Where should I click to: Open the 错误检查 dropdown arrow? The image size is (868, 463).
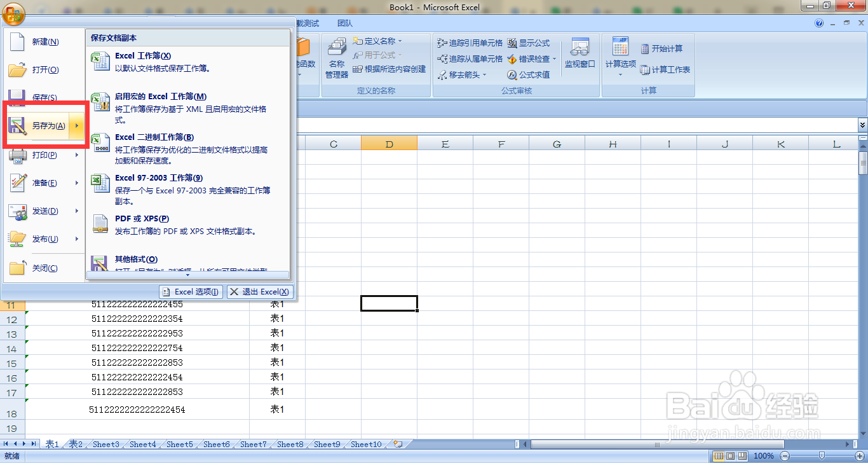pos(554,59)
